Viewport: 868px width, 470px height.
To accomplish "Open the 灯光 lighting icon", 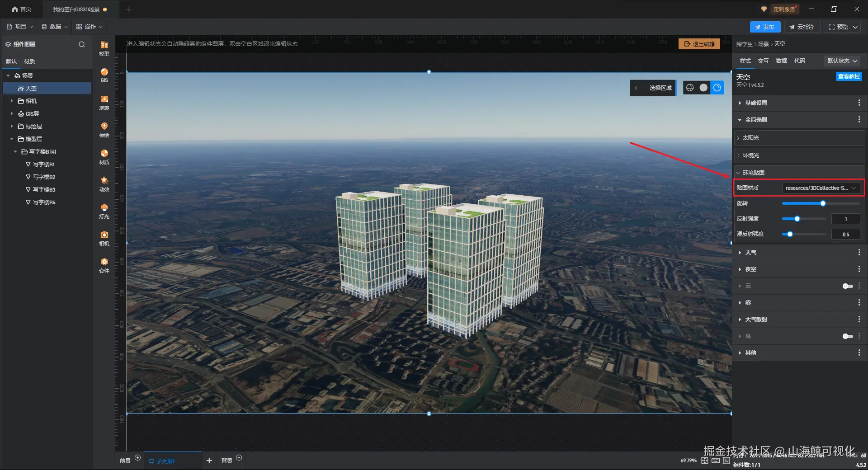I will (x=104, y=211).
